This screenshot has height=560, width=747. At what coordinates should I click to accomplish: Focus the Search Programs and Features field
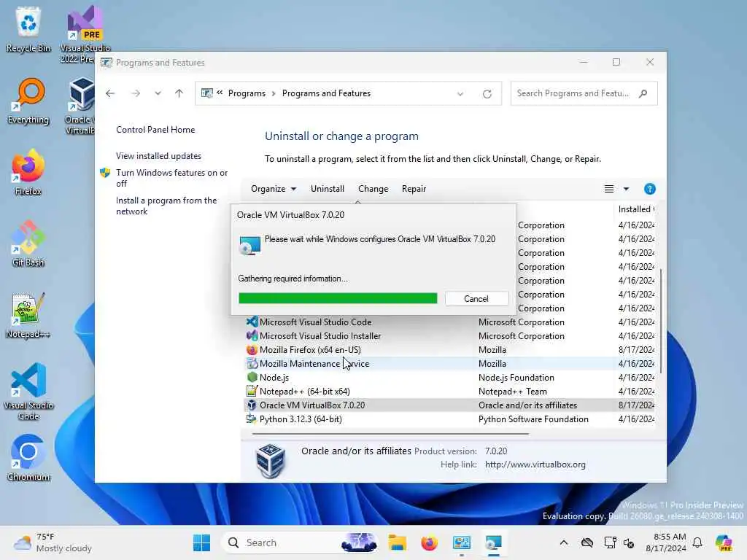573,93
